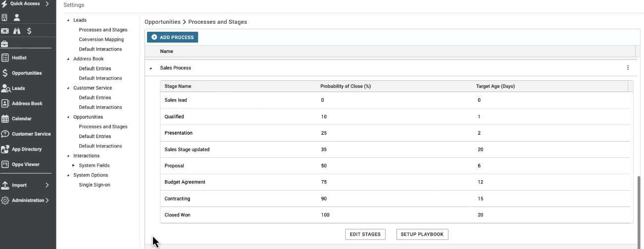Click the Import upload icon

[5, 185]
